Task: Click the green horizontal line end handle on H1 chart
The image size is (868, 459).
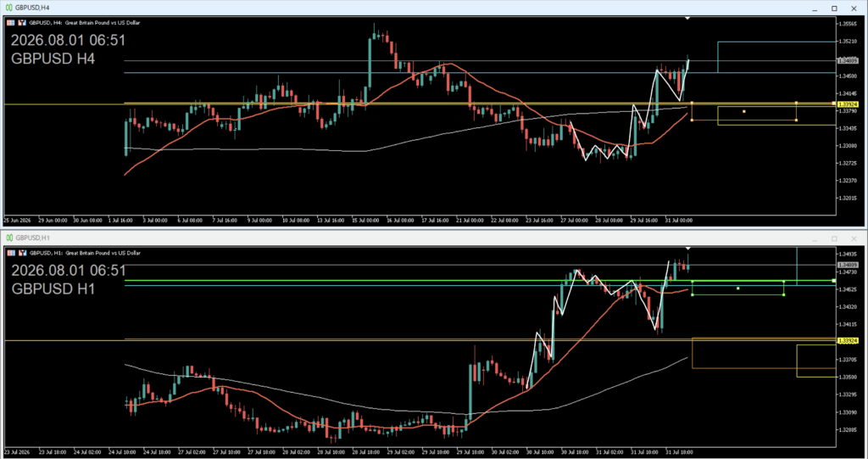Action: 834,281
